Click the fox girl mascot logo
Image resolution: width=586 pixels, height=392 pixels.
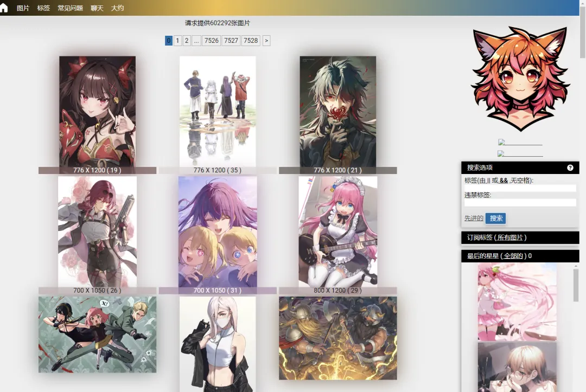pos(519,79)
